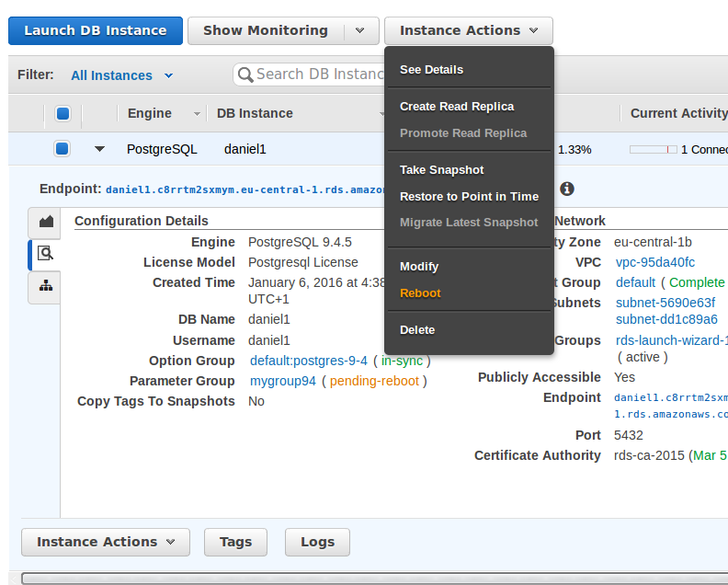Click the Postgresql License value

click(x=303, y=262)
